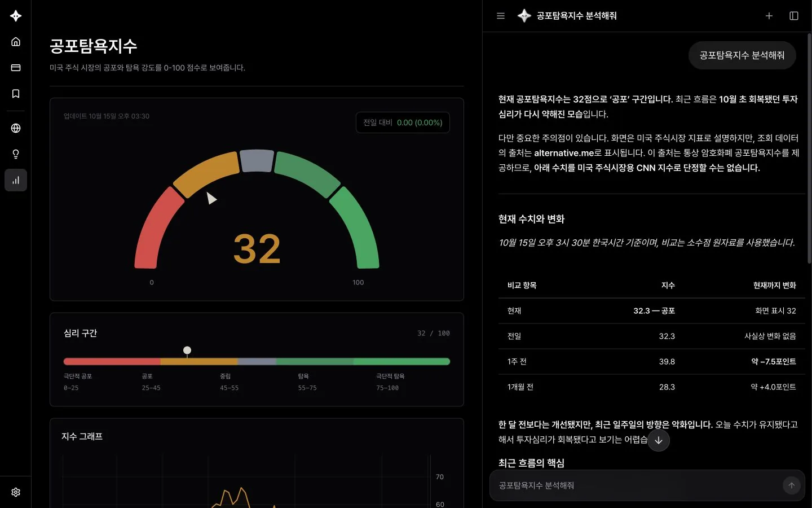Click the 지수 그래프 section title

point(82,436)
